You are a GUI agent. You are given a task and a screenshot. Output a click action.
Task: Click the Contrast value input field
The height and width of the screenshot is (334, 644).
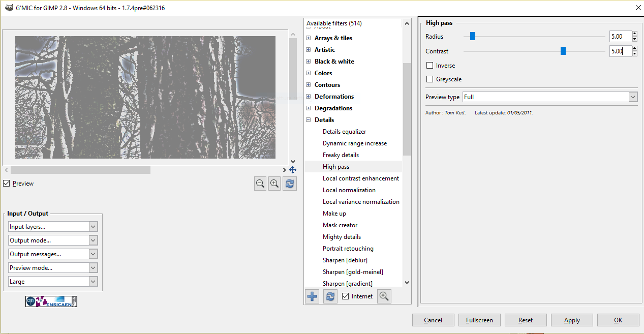point(620,51)
